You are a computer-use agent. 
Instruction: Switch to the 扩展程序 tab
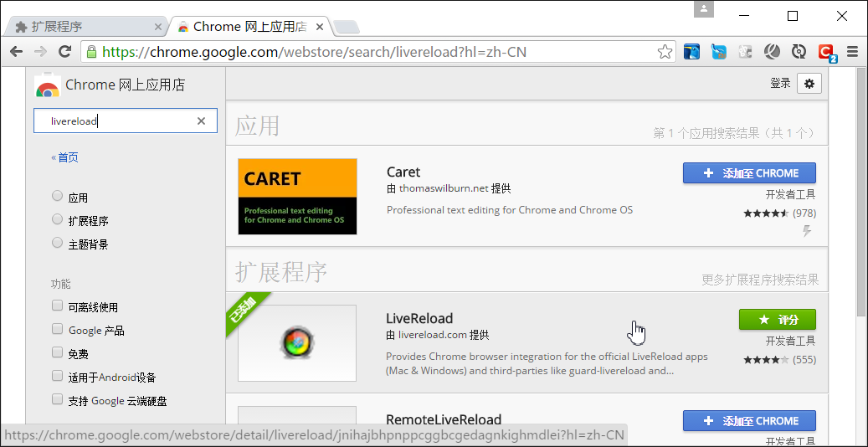click(x=87, y=26)
